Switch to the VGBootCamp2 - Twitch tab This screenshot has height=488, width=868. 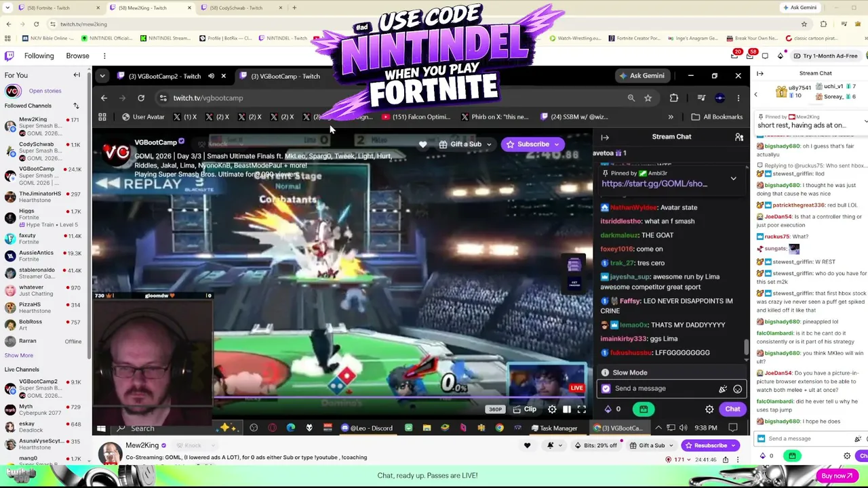point(170,76)
